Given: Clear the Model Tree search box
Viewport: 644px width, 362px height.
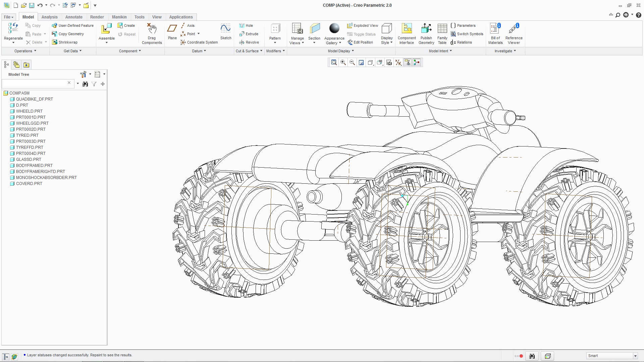Looking at the screenshot, I should [69, 83].
